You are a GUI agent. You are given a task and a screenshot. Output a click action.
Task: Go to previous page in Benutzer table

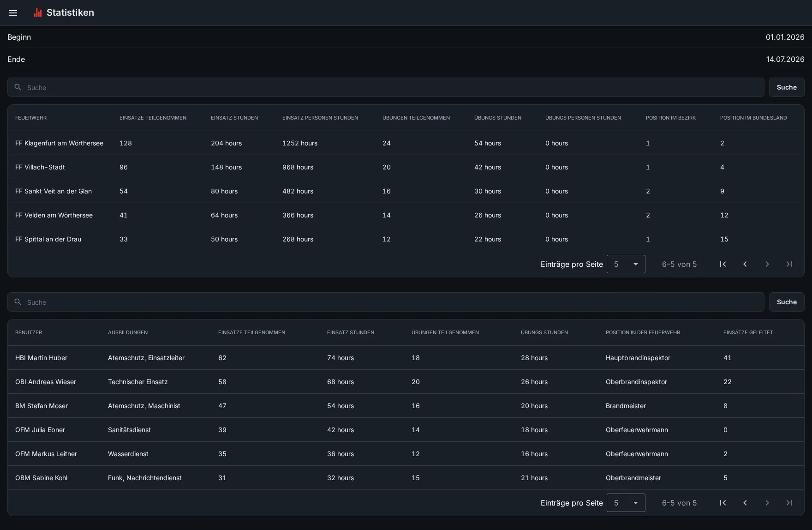tap(745, 503)
